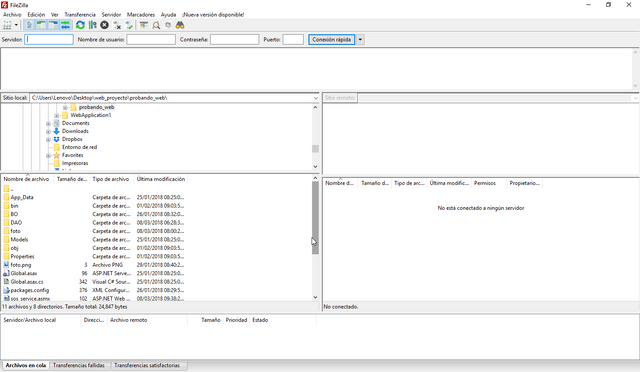
Task: Switch to Archivos en cola tab
Action: point(26,365)
